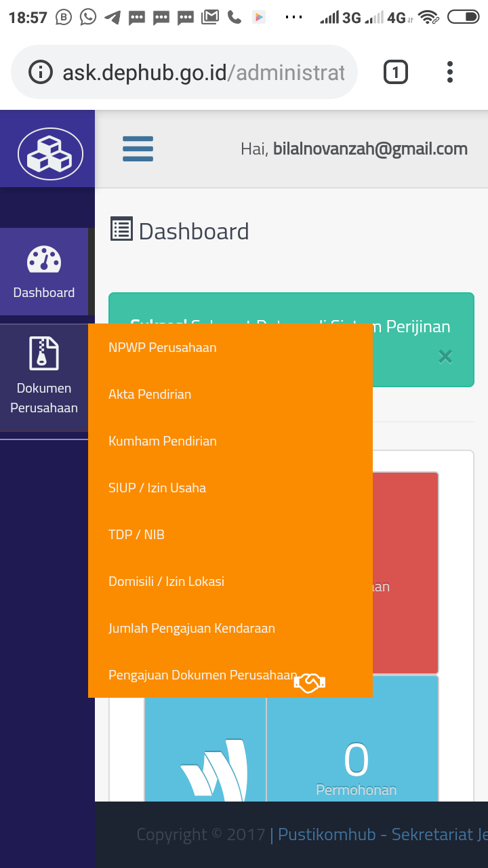Select Akta Pendirian menu item

[150, 395]
